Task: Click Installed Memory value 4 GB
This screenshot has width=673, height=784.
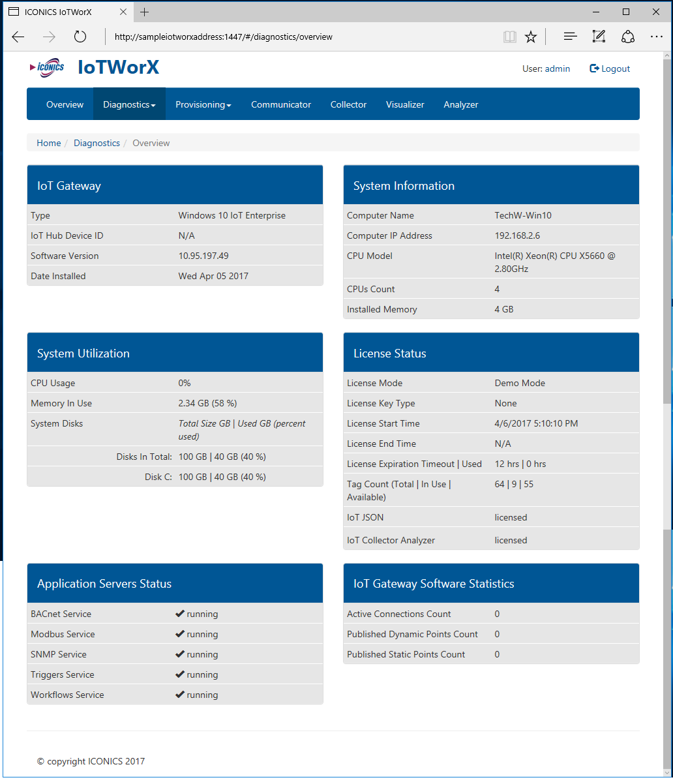Action: 504,309
